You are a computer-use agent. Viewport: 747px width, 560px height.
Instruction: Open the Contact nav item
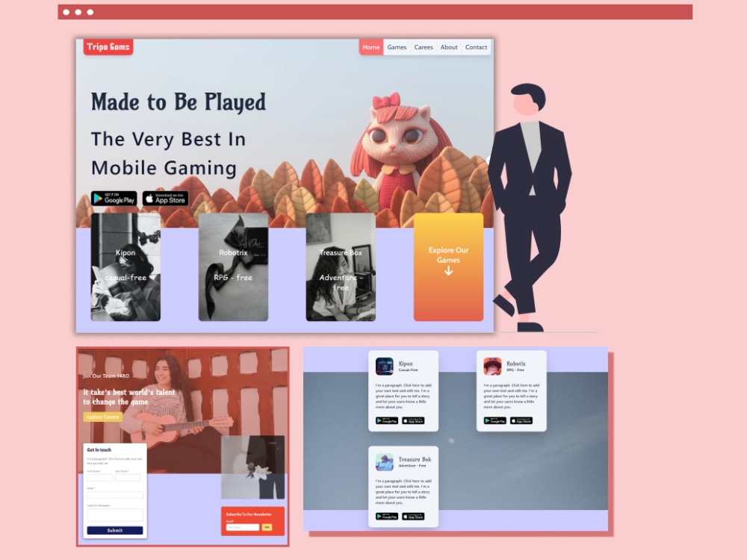tap(476, 47)
